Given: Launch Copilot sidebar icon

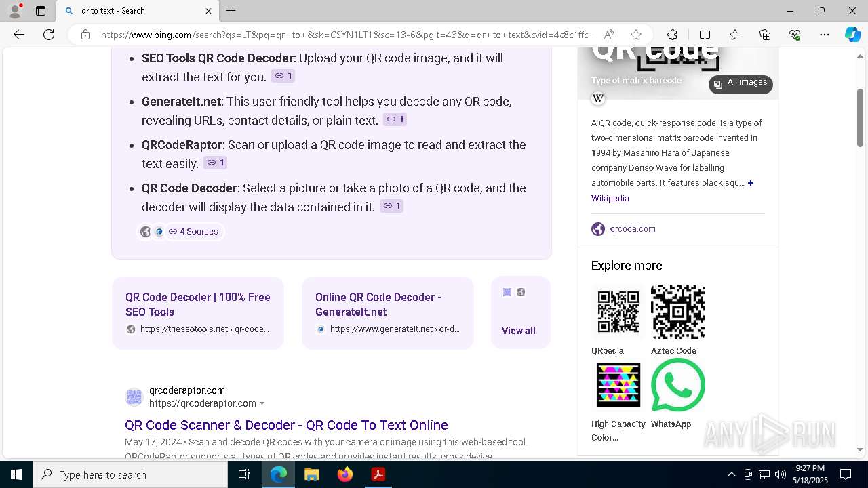Looking at the screenshot, I should (x=852, y=35).
